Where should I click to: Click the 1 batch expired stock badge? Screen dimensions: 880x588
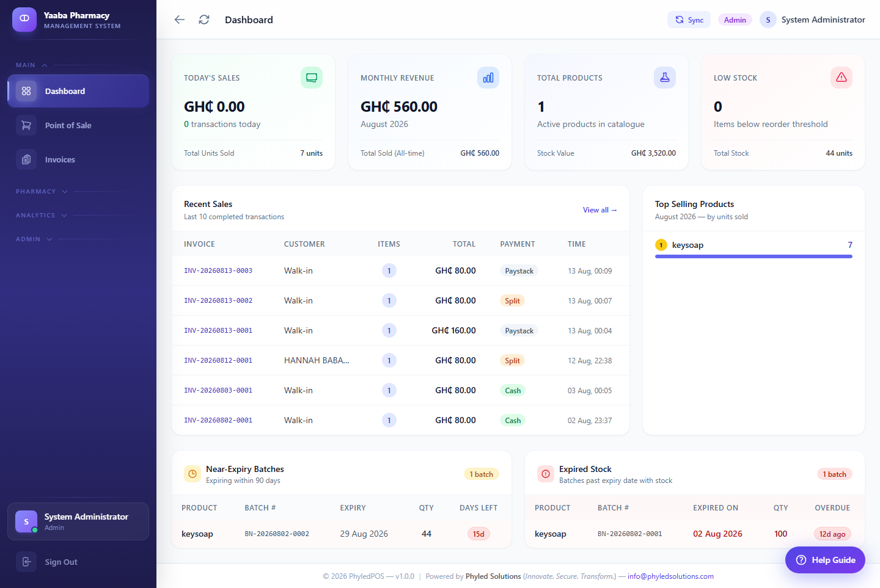[834, 474]
